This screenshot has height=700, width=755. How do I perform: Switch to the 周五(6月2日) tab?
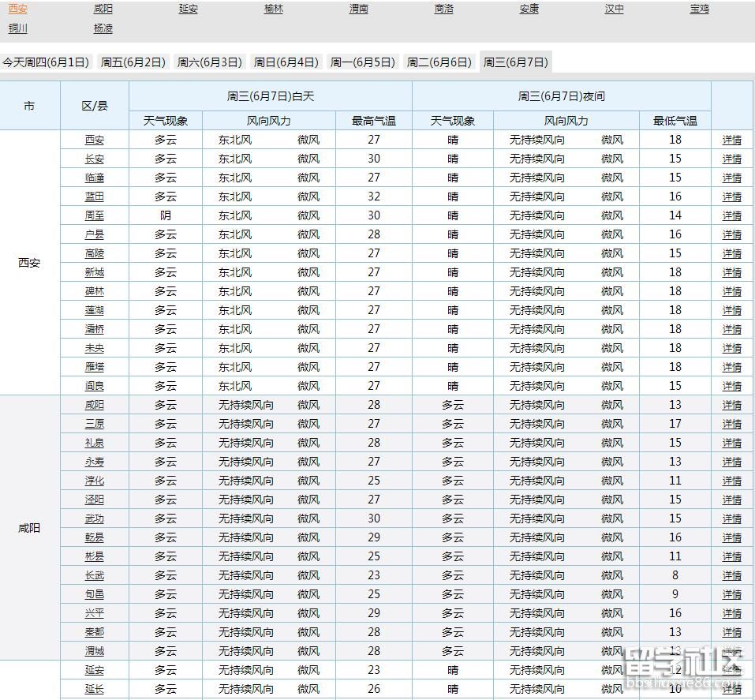[x=133, y=61]
